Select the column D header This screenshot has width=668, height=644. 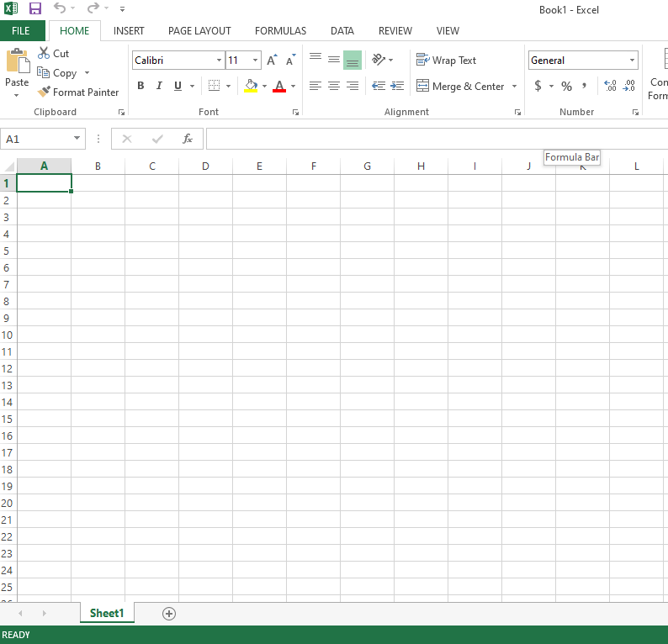(205, 166)
